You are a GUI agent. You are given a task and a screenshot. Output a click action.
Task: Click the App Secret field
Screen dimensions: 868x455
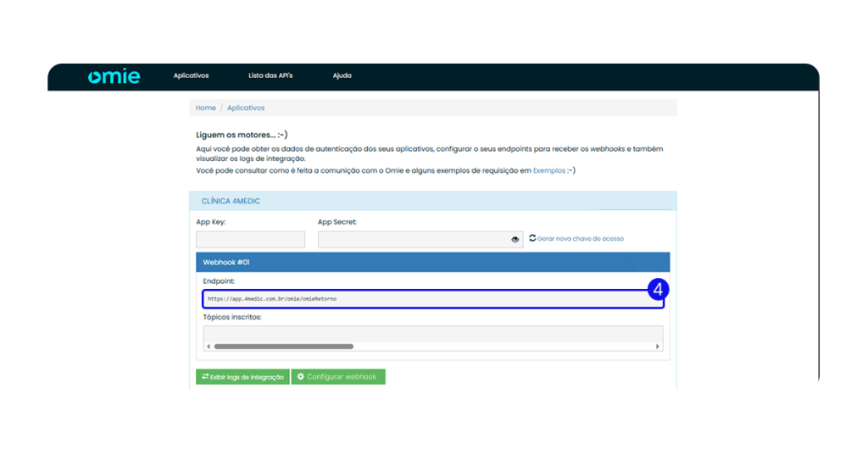tap(412, 240)
